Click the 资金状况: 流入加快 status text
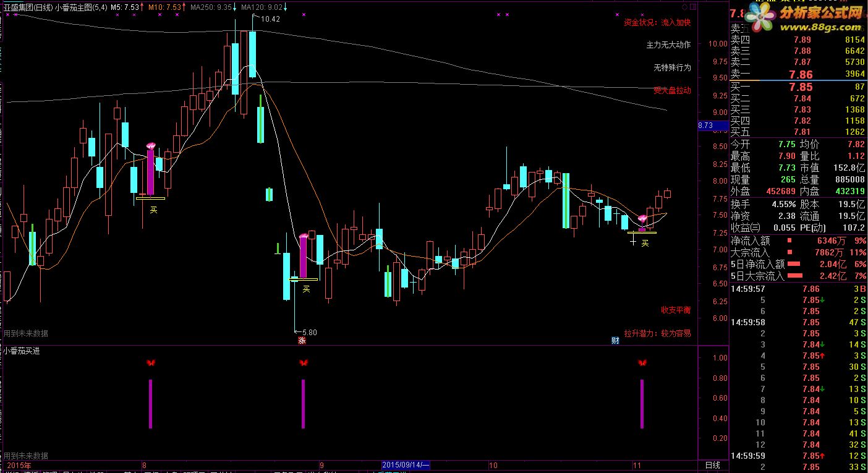The height and width of the screenshot is (473, 868). [x=657, y=23]
